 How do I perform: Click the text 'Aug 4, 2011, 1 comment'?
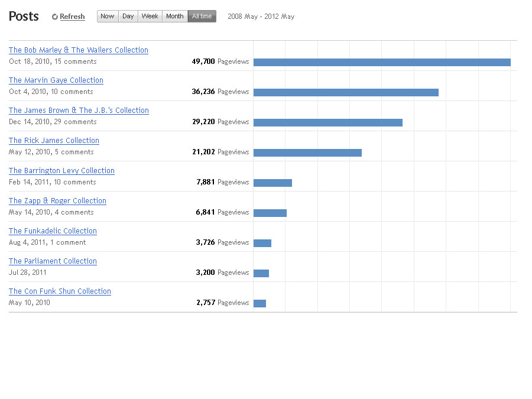47,242
